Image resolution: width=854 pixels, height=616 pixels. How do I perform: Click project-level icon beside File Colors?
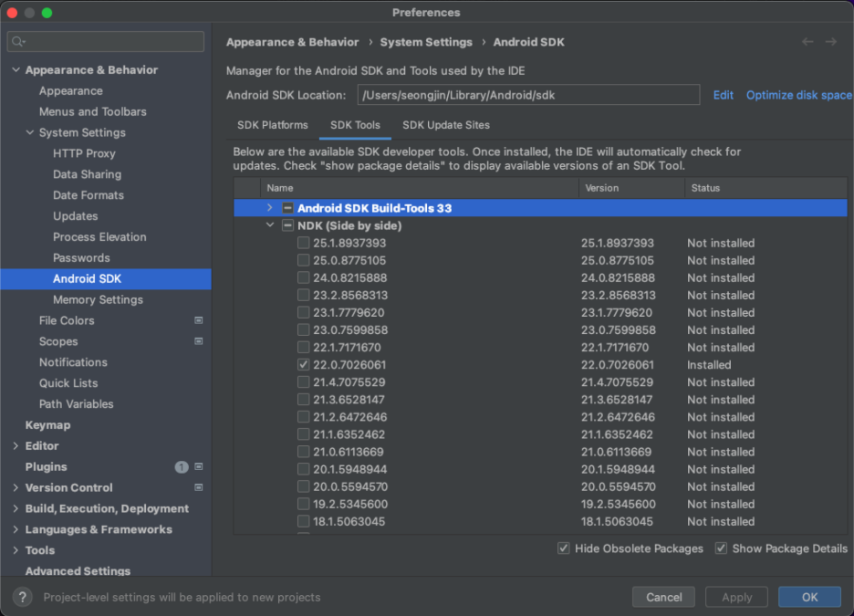199,321
